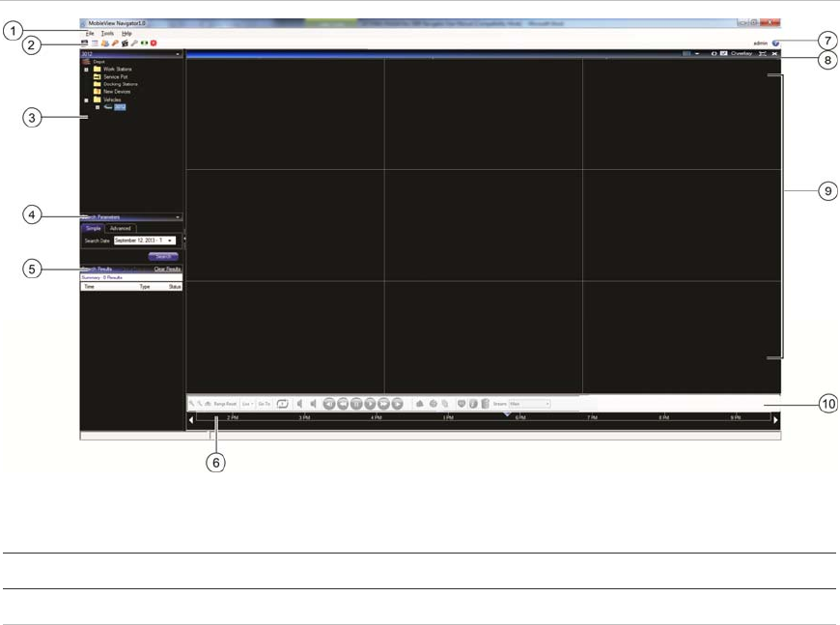The width and height of the screenshot is (840, 625).
Task: Select the center video pane
Action: (x=483, y=225)
